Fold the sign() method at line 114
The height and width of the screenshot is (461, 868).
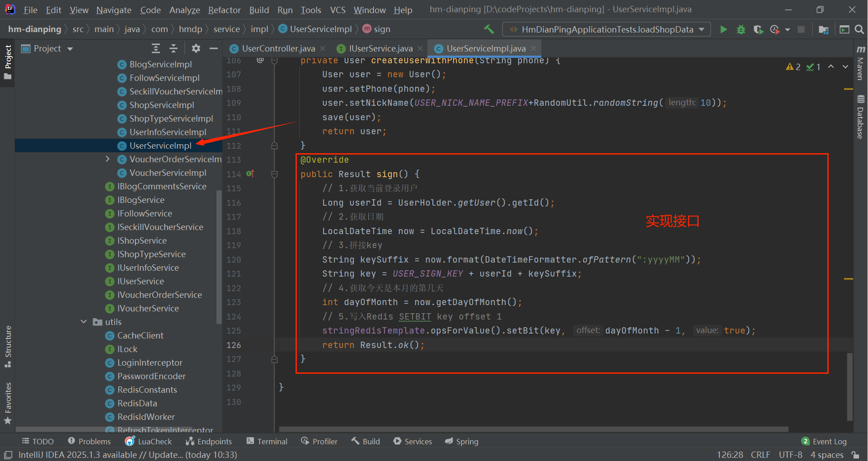pos(274,174)
